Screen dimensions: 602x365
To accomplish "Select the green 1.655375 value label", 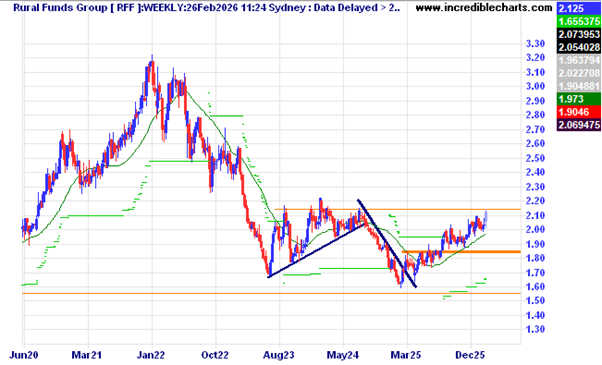I will point(579,21).
